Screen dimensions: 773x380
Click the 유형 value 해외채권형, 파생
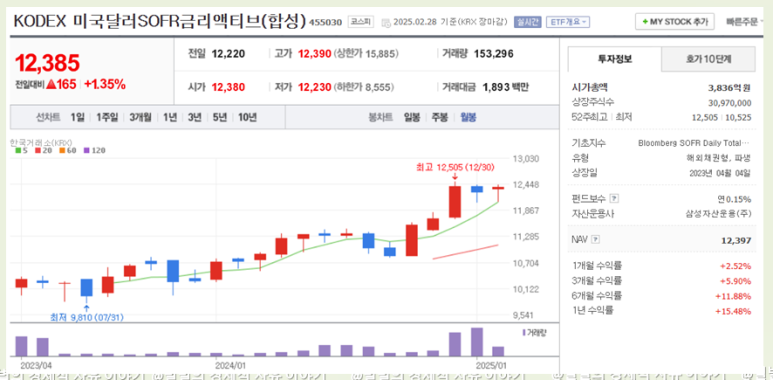(718, 158)
